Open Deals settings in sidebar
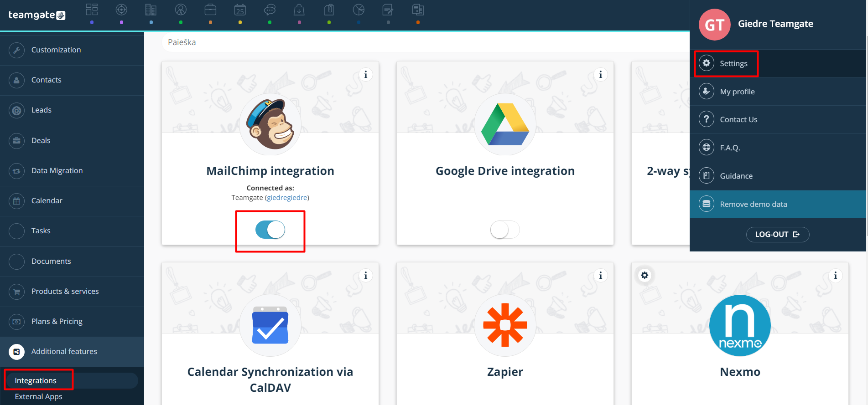Image resolution: width=868 pixels, height=405 pixels. pyautogui.click(x=72, y=141)
